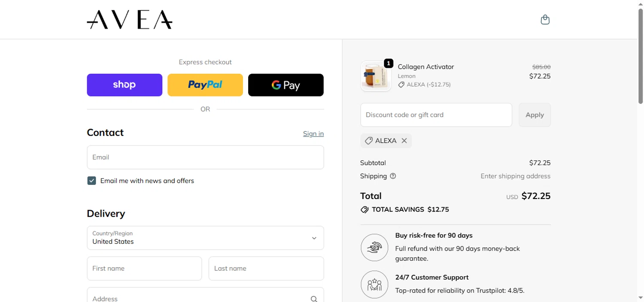Open the shopping bag cart icon

(545, 20)
